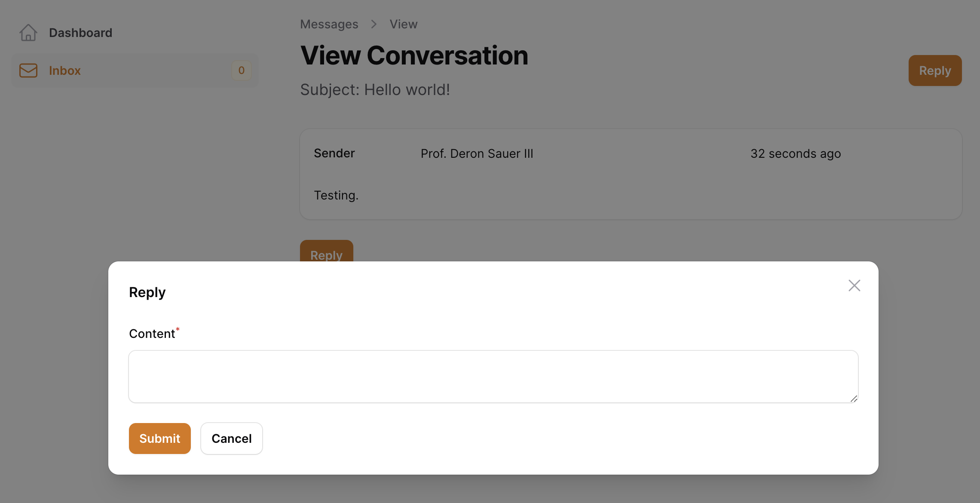Click the Messages breadcrumb link
Image resolution: width=980 pixels, height=503 pixels.
329,24
